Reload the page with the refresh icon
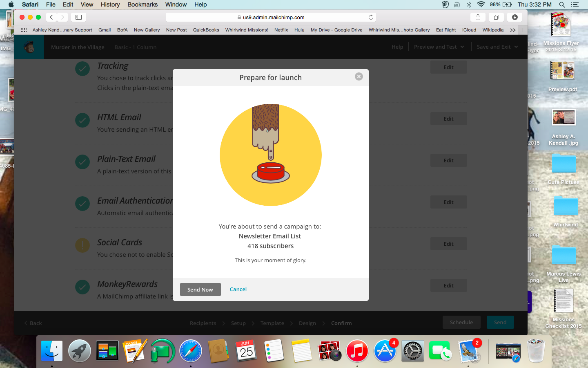The height and width of the screenshot is (368, 588). 371,17
